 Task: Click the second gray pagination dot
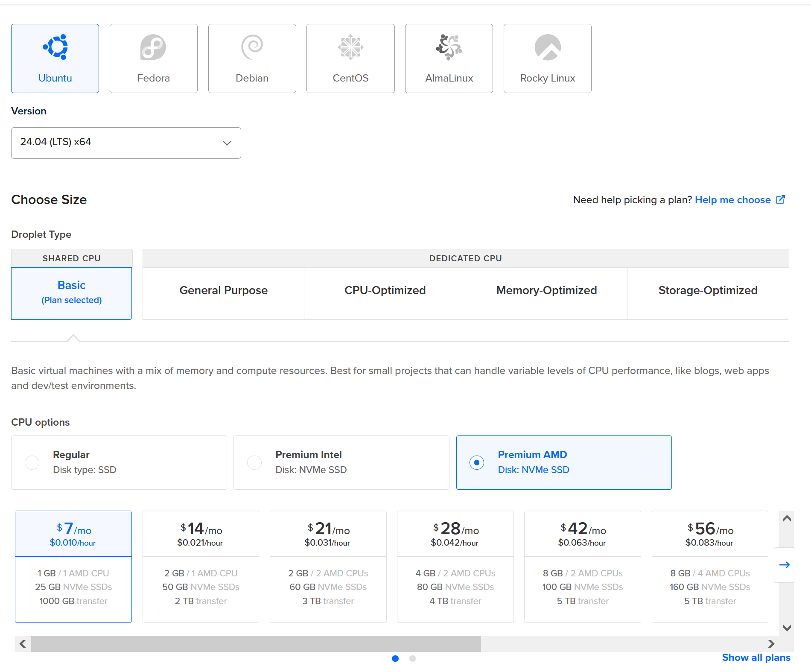coord(412,658)
